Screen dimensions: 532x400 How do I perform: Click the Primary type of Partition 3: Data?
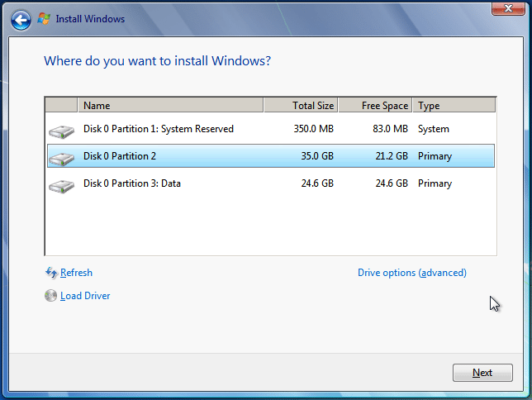pos(435,183)
